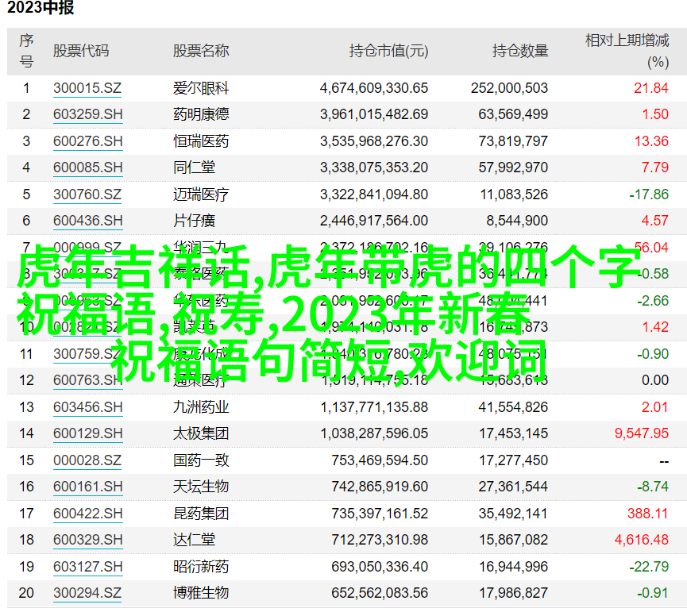Select the 持仓数量 column header
The image size is (687, 616).
coord(520,52)
